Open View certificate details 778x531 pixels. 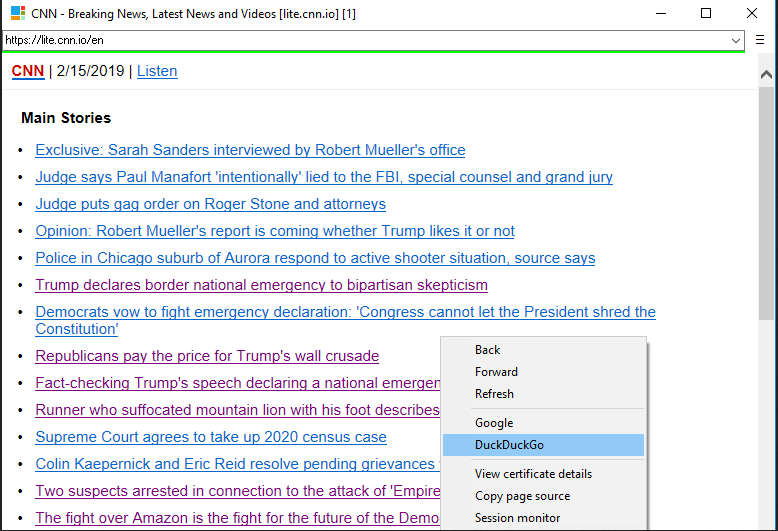pyautogui.click(x=543, y=474)
